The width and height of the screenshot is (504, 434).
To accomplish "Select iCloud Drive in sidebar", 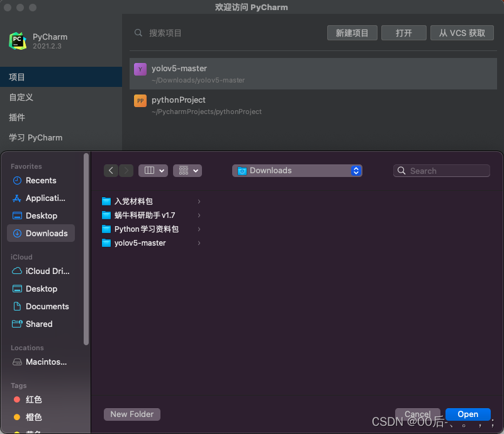I will tap(41, 271).
